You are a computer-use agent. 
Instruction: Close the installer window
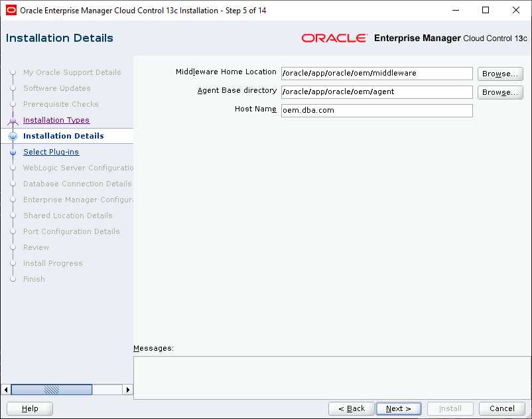pos(515,10)
